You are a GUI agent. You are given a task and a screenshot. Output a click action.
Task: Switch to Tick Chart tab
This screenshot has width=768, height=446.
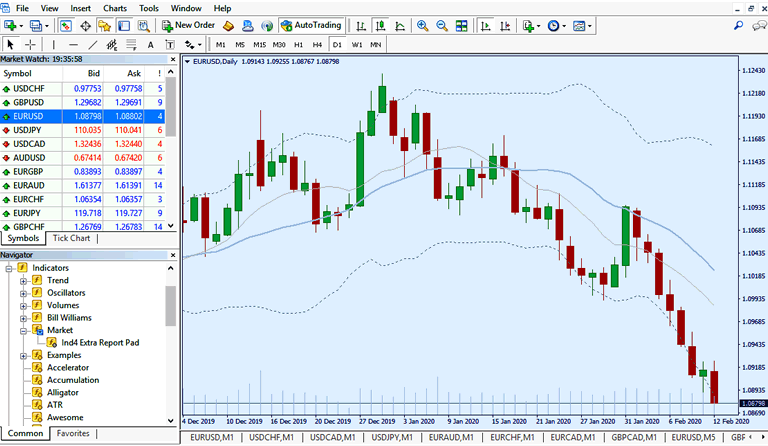[72, 238]
